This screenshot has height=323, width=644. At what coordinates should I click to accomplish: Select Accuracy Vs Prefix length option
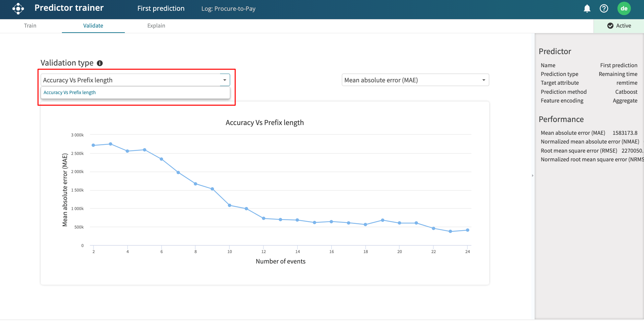point(70,92)
